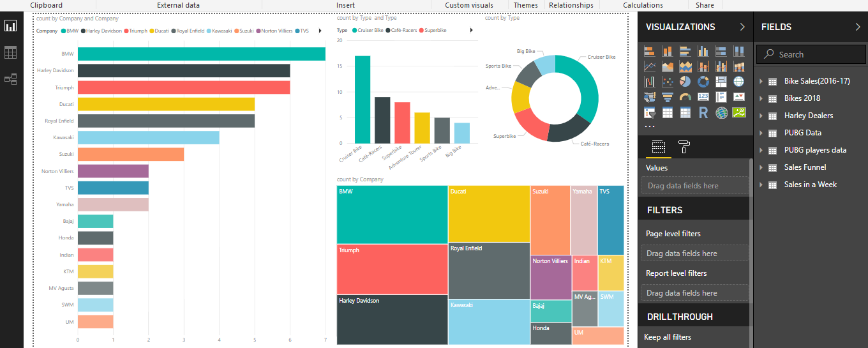The image size is (868, 348).
Task: Select the Pie chart visualization
Action: [685, 82]
